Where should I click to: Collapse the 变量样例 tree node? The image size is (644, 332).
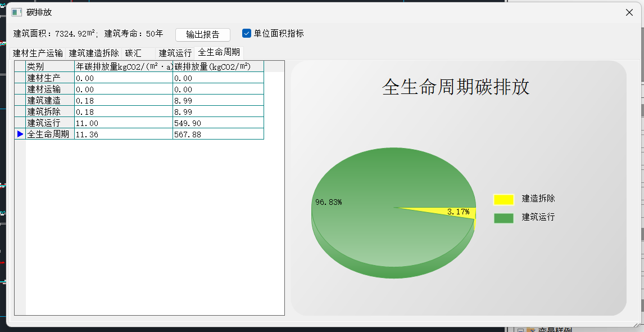tap(520, 330)
